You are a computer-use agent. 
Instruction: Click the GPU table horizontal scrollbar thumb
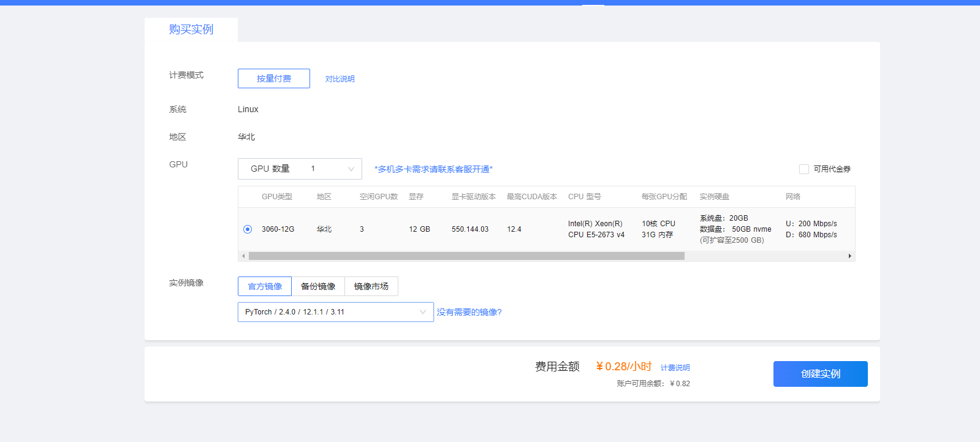pos(466,256)
